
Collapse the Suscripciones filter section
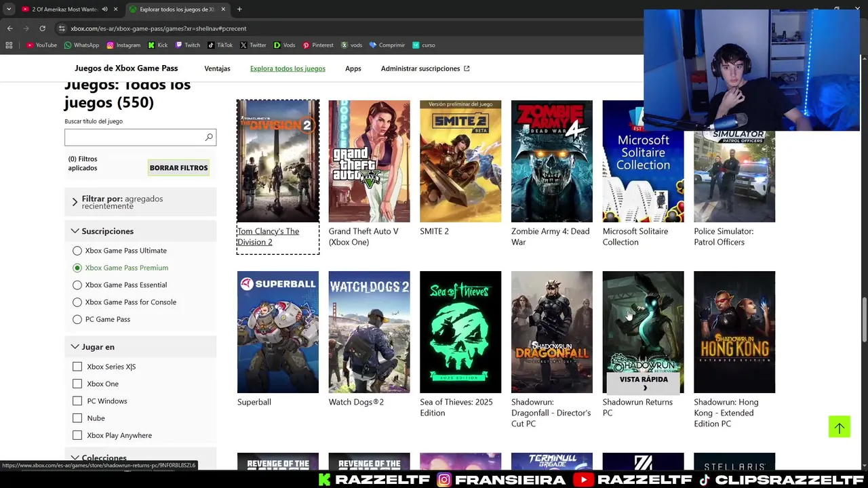coord(140,231)
